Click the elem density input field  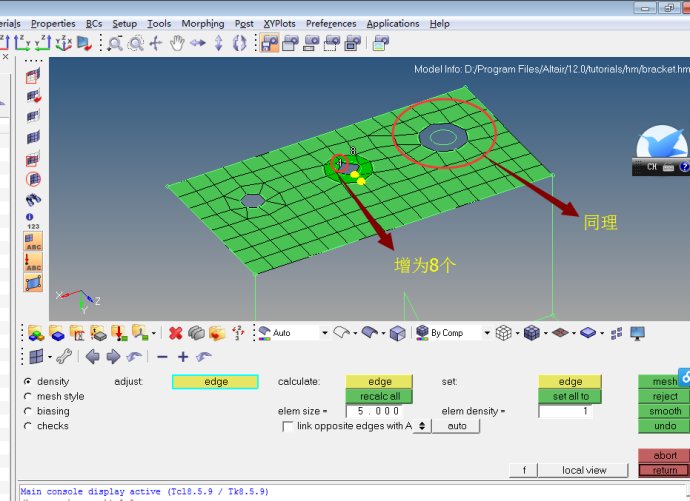pos(566,411)
